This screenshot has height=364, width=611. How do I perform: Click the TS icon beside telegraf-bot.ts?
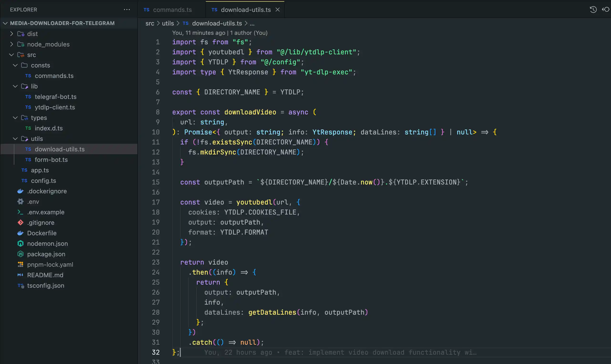point(28,97)
